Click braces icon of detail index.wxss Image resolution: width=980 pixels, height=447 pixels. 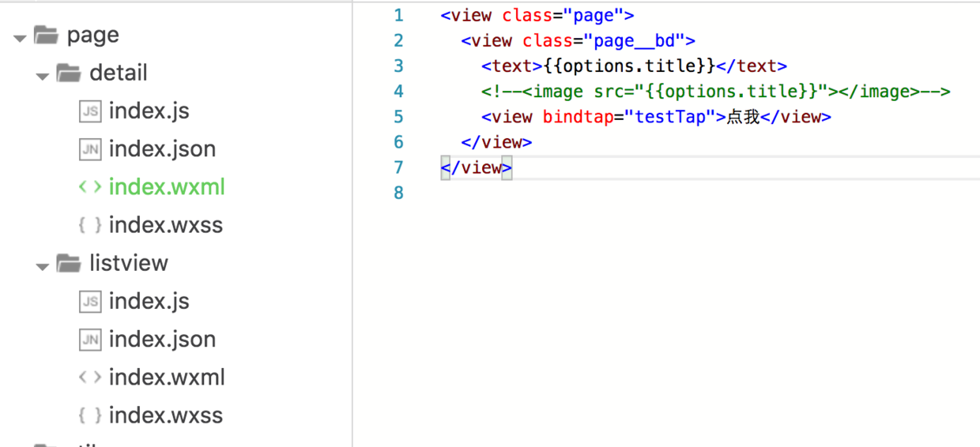[90, 225]
